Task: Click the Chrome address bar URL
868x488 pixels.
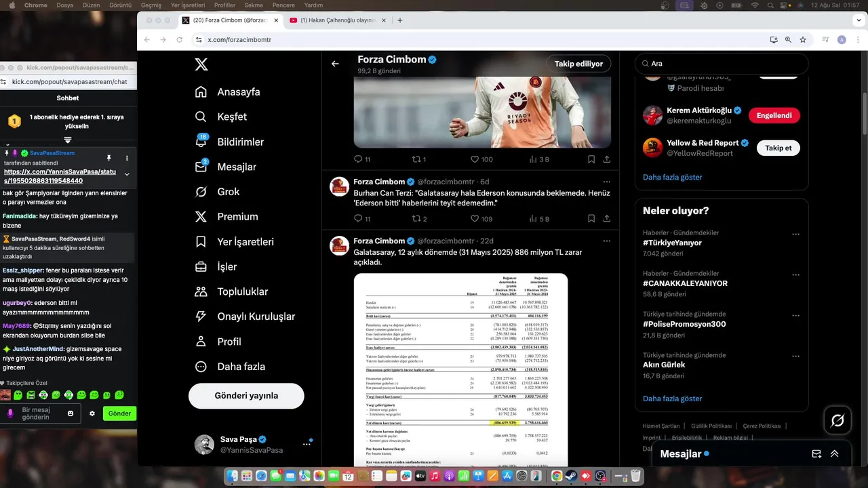Action: 239,40
